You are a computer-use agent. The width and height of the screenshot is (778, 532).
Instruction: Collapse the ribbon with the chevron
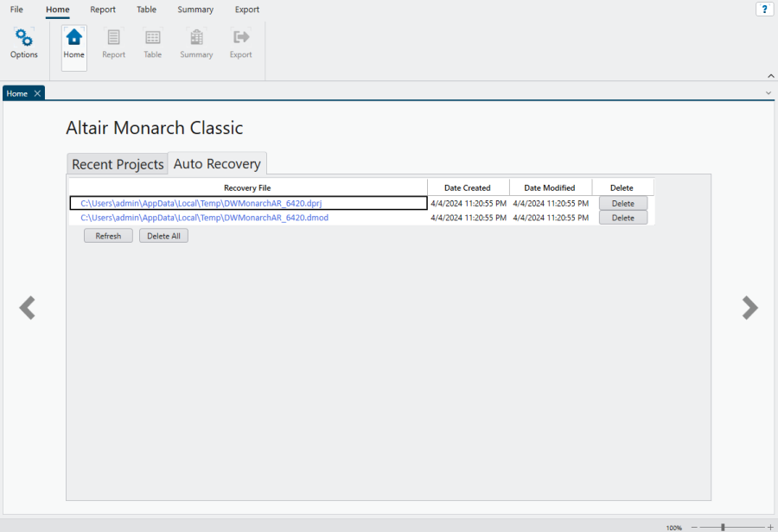pyautogui.click(x=771, y=76)
